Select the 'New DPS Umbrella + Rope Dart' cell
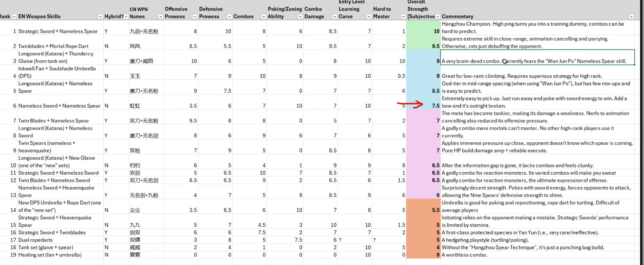This screenshot has width=644, height=265. (x=60, y=207)
